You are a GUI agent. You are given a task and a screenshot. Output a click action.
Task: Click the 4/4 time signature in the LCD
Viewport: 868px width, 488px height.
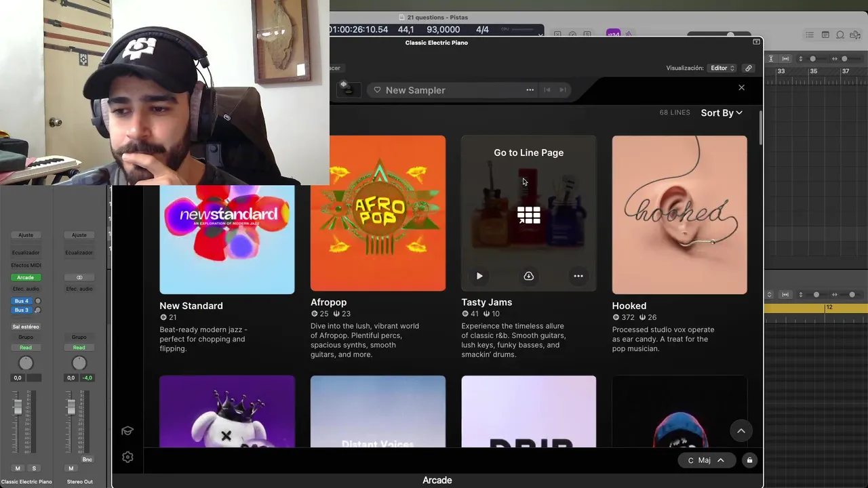[482, 30]
